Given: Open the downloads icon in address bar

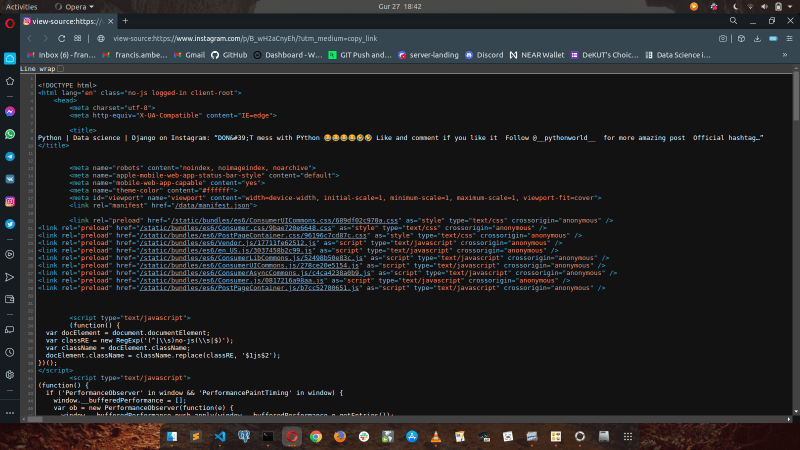Looking at the screenshot, I should coord(757,38).
